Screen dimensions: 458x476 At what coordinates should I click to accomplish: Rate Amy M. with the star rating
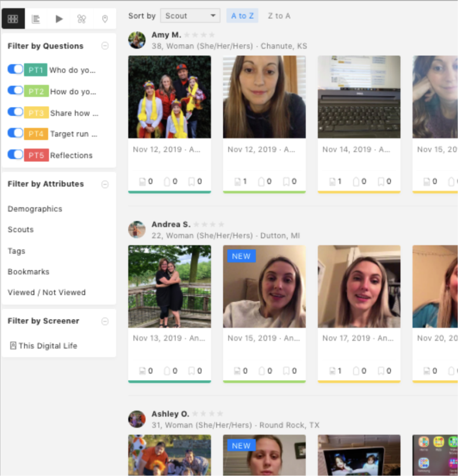click(x=200, y=35)
